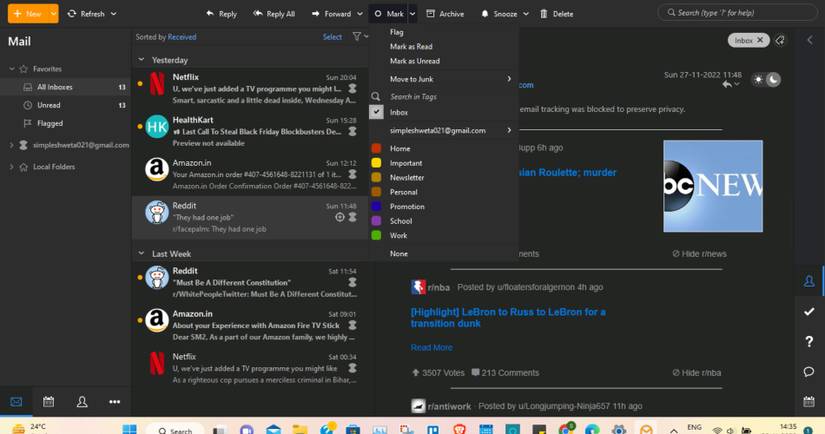Collapse the right sidebar arrow

pos(810,40)
